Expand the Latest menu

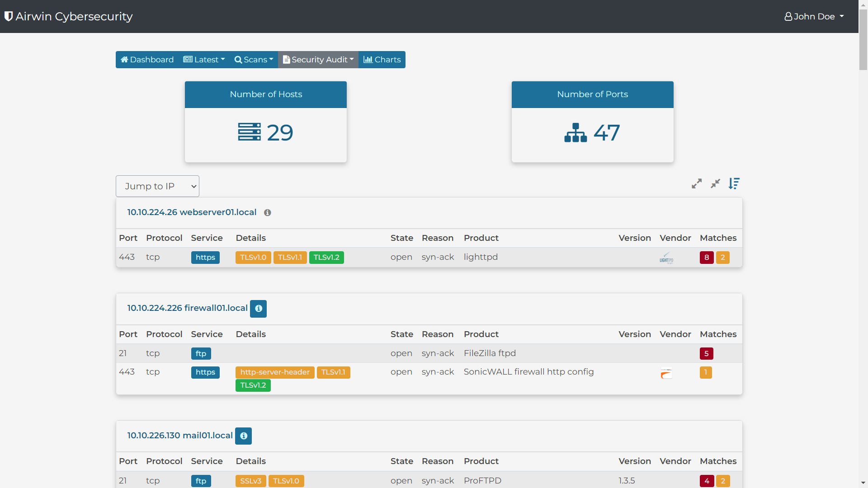point(204,60)
